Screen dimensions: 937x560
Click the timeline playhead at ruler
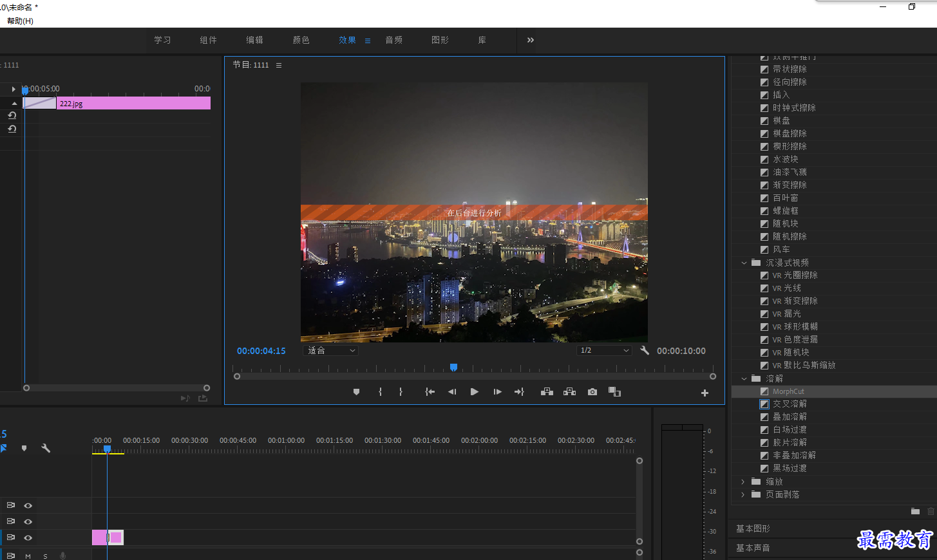pos(107,449)
